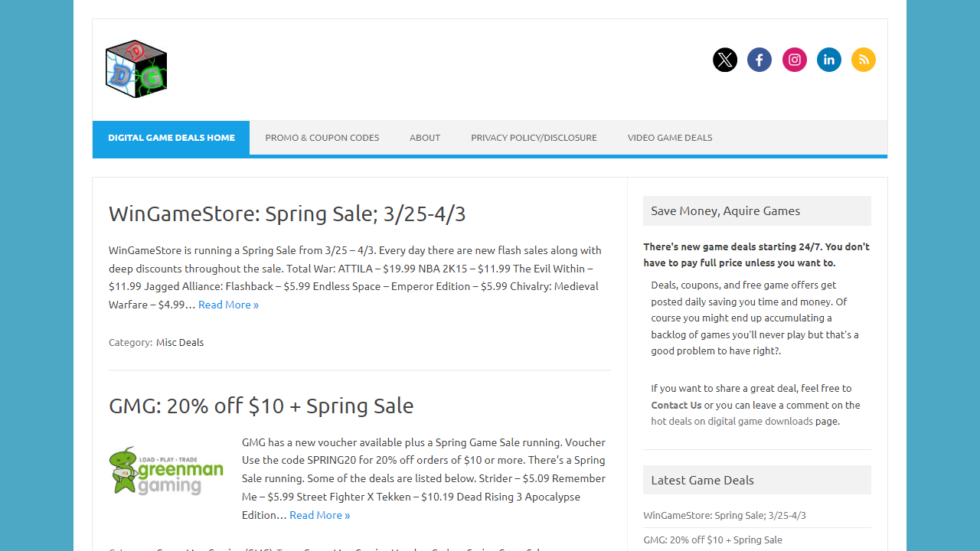Click the LinkedIn icon
This screenshot has width=980, height=551.
pos(828,59)
